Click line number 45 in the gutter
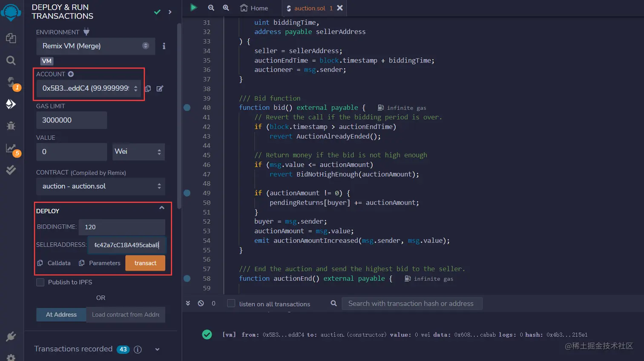 tap(207, 155)
